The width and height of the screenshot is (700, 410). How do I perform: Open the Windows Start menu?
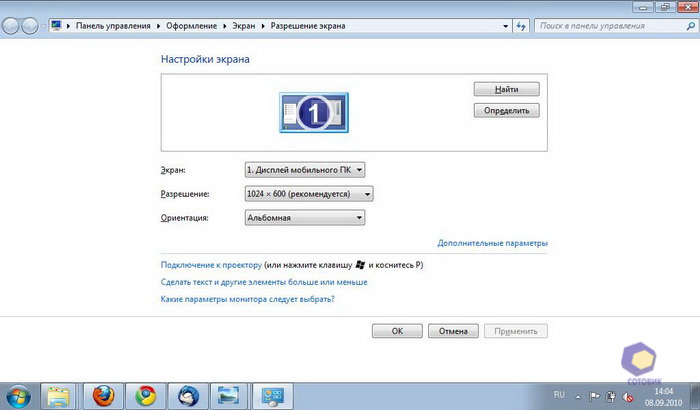pos(19,395)
